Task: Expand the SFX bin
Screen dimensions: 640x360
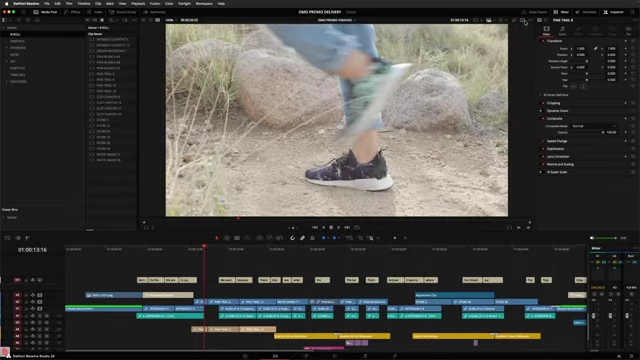Action: coord(7,62)
